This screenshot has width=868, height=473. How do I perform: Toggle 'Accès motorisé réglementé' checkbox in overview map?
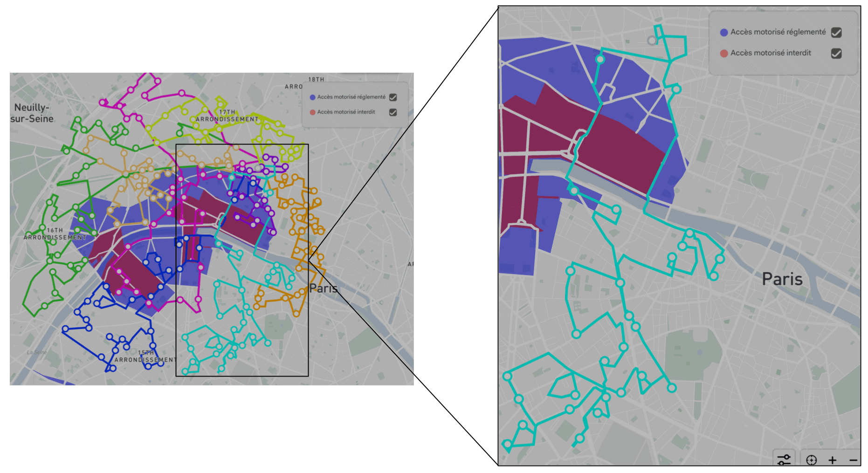pyautogui.click(x=393, y=97)
